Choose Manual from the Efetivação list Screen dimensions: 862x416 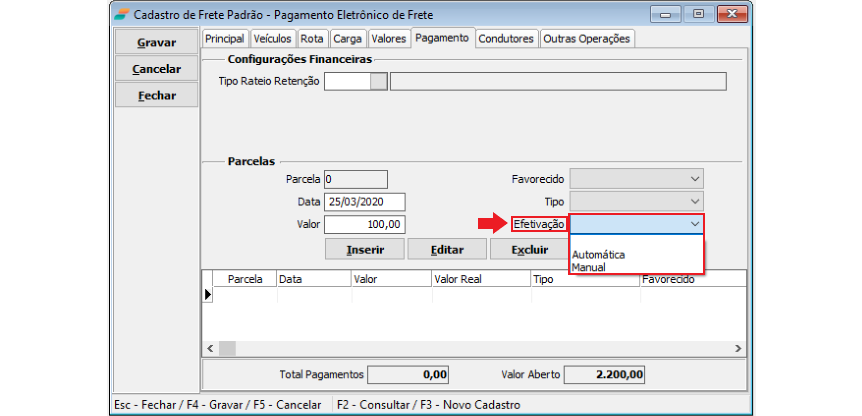(x=589, y=267)
